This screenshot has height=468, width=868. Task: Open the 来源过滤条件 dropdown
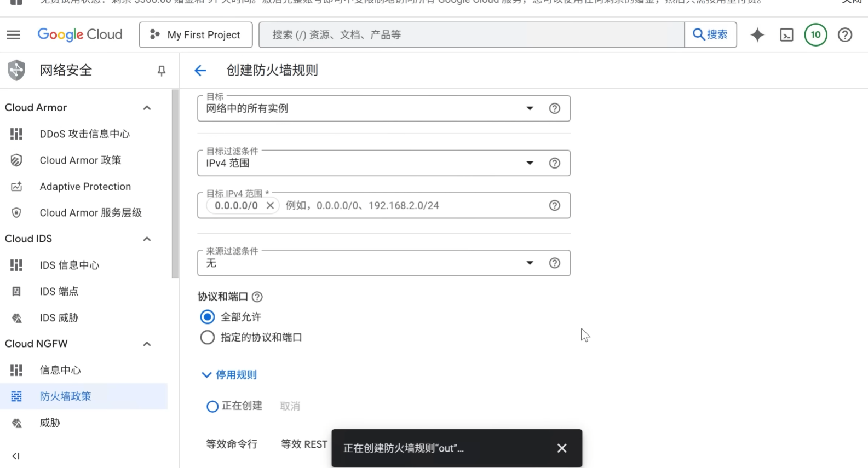click(x=383, y=263)
